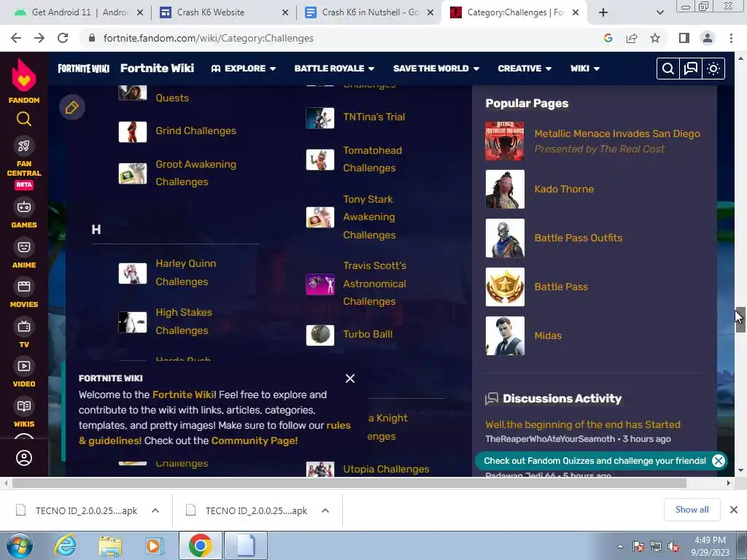The height and width of the screenshot is (560, 747).
Task: Click the Fortnite Wiki logo wordmark
Action: coord(83,69)
